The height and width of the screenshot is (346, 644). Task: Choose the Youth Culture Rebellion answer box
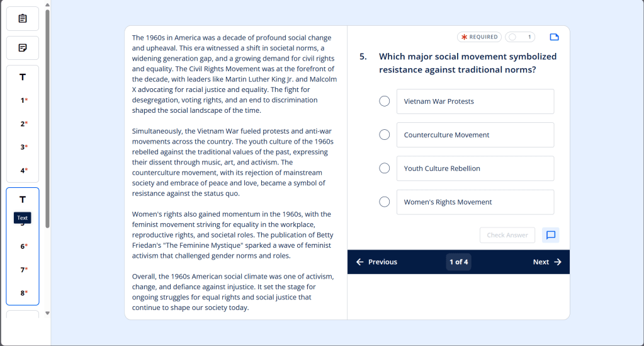coord(475,168)
